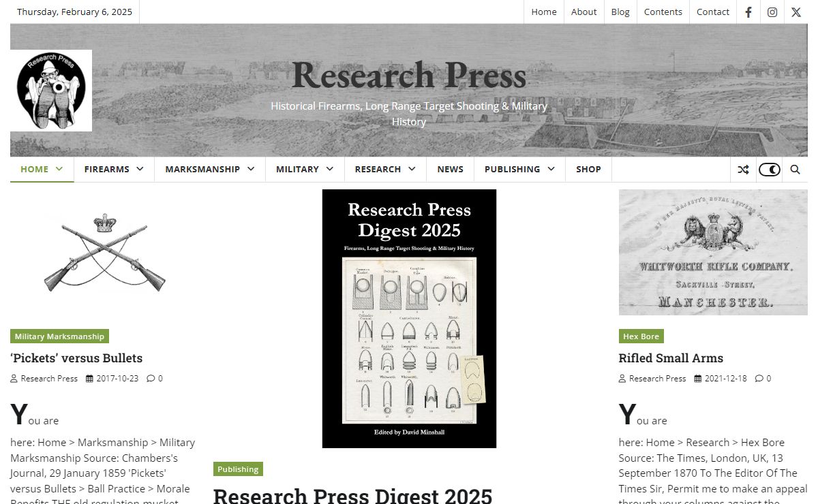Image resolution: width=818 pixels, height=504 pixels.
Task: Click the Research menu label
Action: point(378,169)
